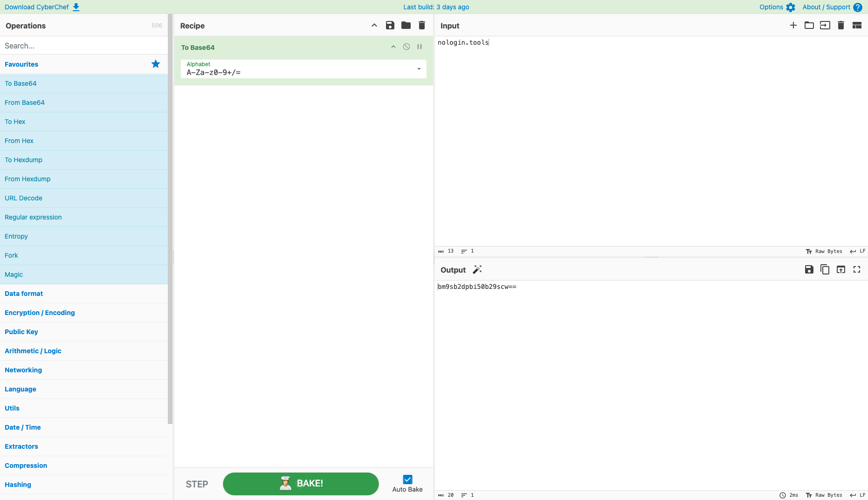Open file as input icon
868x500 pixels.
[825, 26]
